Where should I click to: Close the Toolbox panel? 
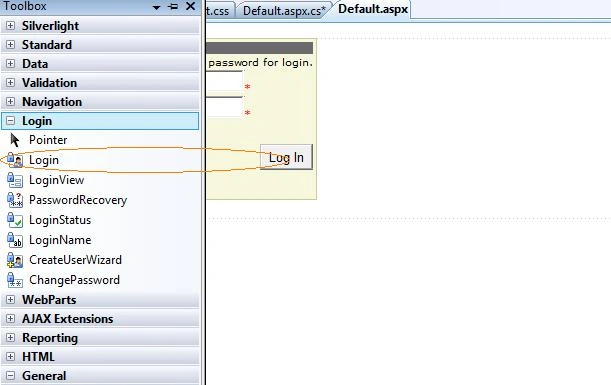point(191,6)
